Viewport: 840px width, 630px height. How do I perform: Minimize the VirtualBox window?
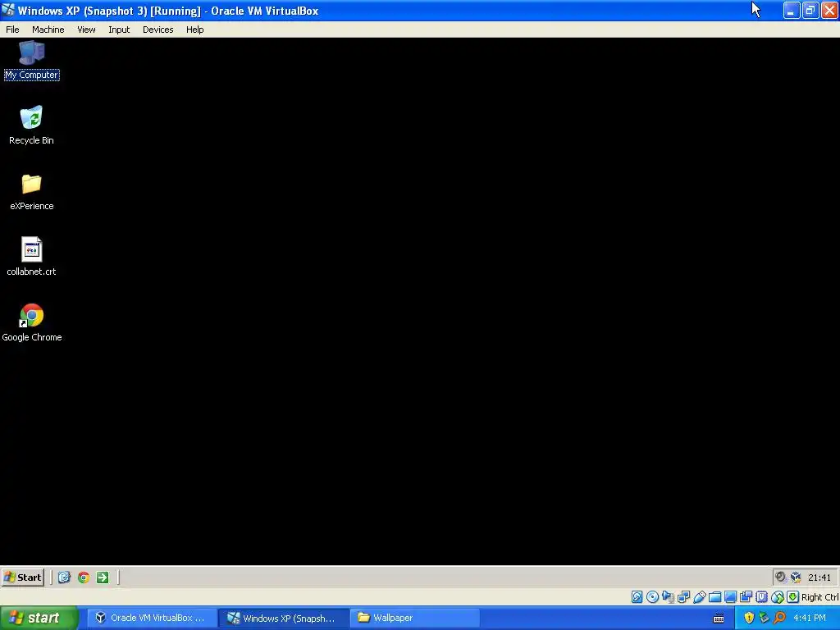point(792,10)
